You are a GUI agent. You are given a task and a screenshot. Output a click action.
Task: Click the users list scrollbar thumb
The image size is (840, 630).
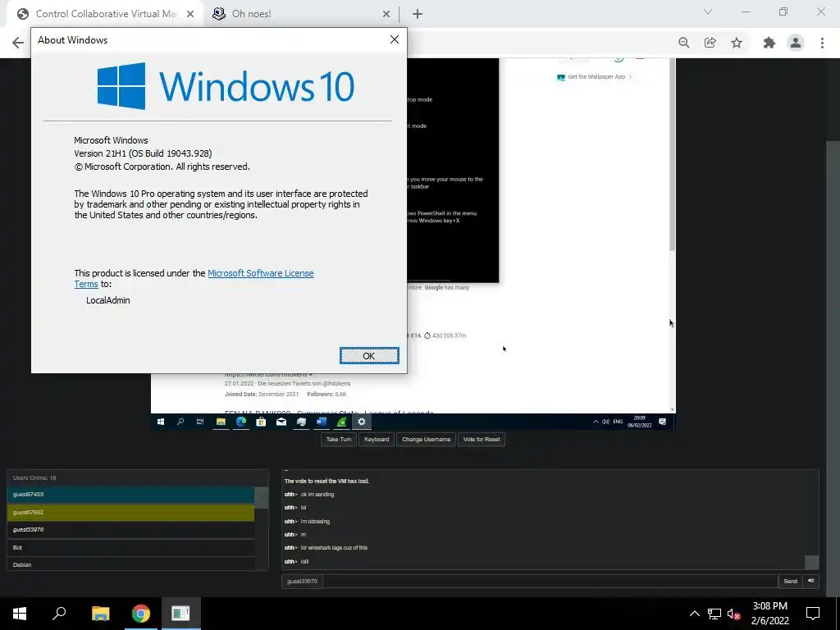[262, 498]
